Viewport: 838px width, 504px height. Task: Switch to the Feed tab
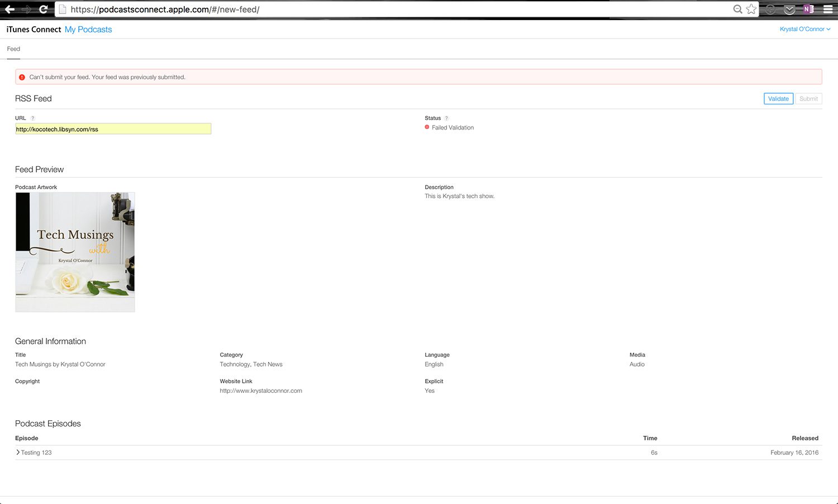(13, 49)
